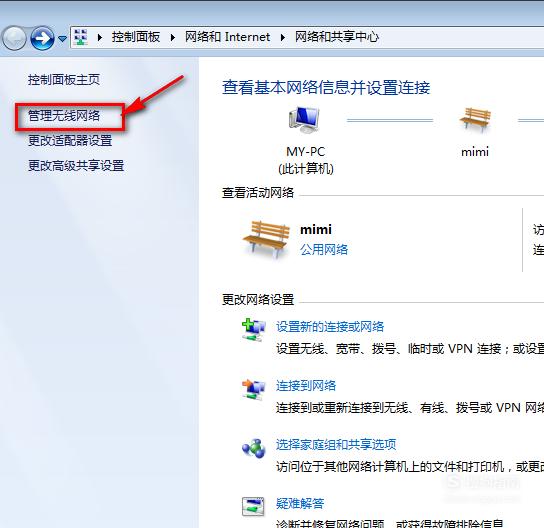
Task: Open 控制面板主页 in the sidebar
Action: click(x=64, y=80)
